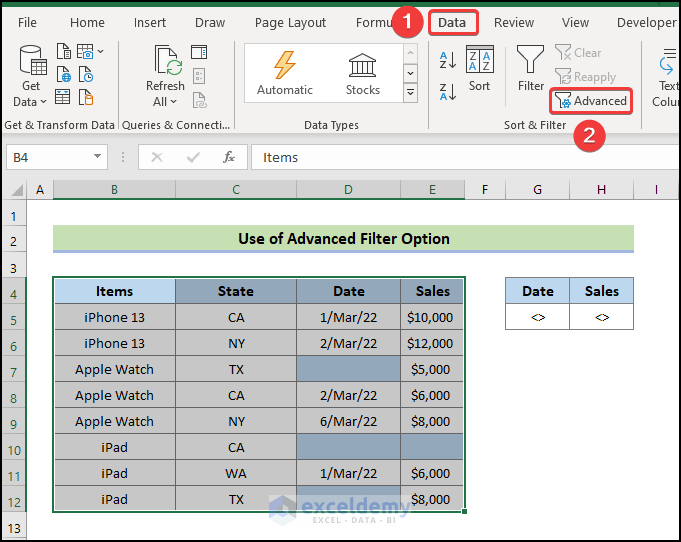
Task: Click the title Use of Advanced Filter Option
Action: tap(344, 238)
